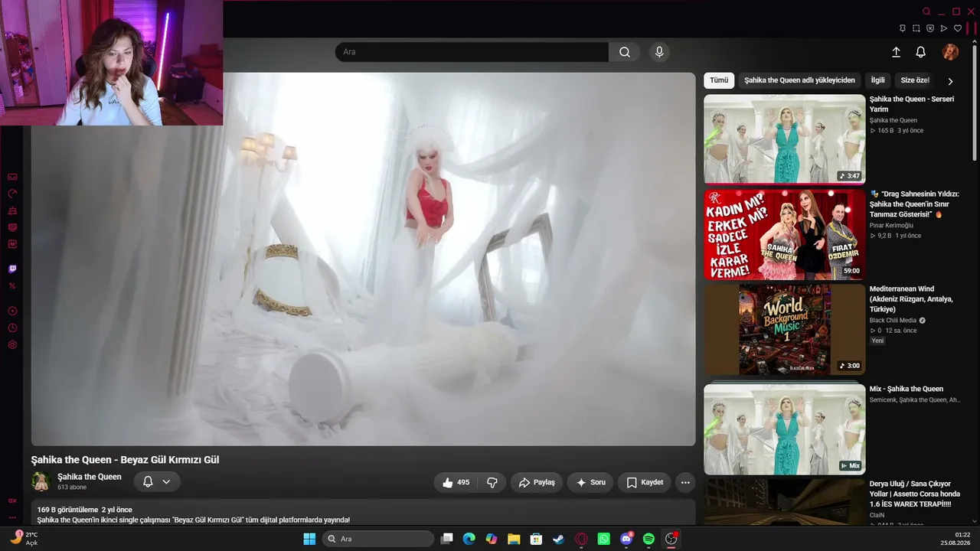
Task: Open GX Control speedometer icon in sidebar
Action: point(12,194)
